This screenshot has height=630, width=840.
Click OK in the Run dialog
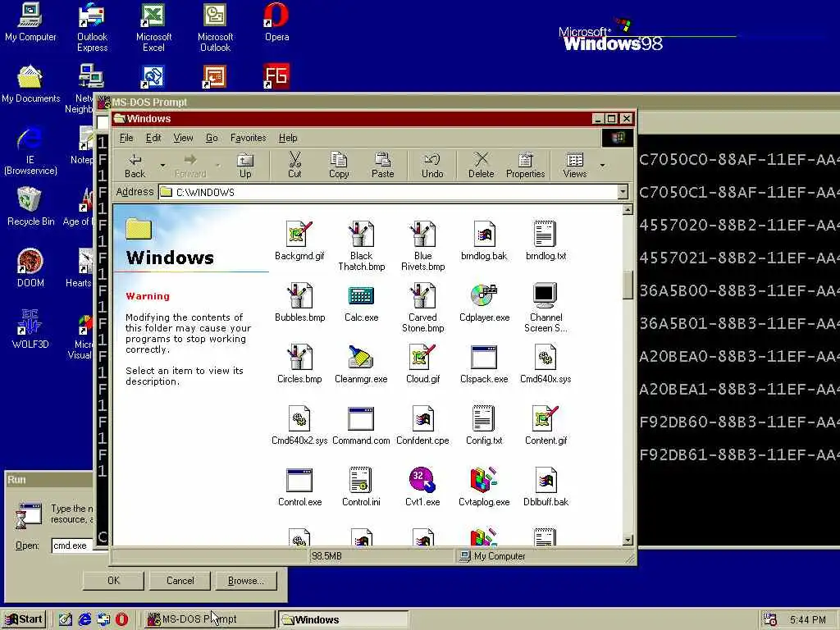pyautogui.click(x=113, y=581)
